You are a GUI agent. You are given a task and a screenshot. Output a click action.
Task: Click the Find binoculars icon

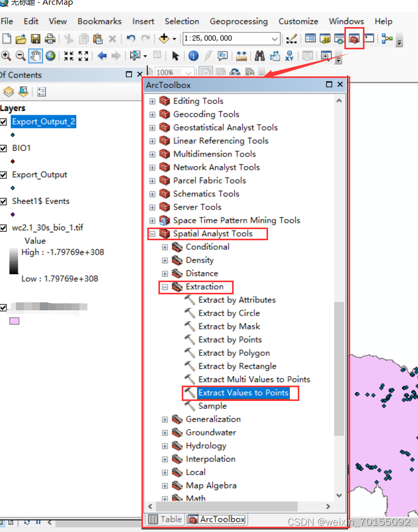tap(260, 56)
